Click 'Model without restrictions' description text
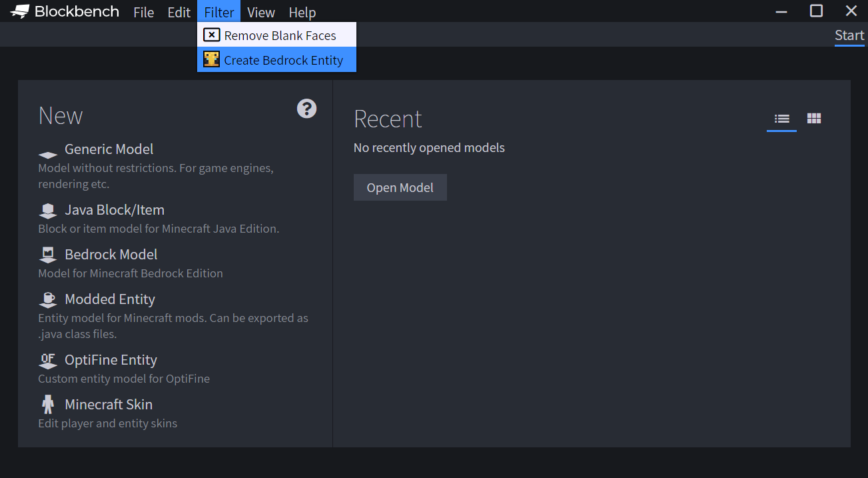 (156, 176)
